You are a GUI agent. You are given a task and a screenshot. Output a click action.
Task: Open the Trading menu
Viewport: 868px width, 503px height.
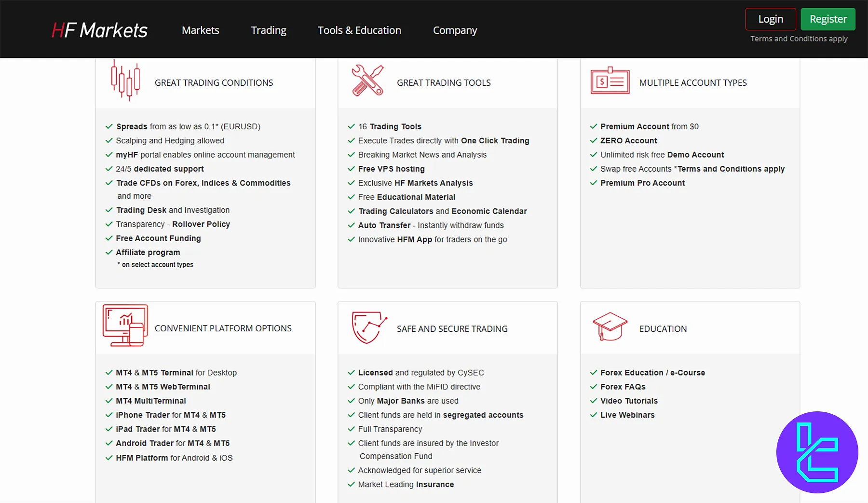point(269,30)
